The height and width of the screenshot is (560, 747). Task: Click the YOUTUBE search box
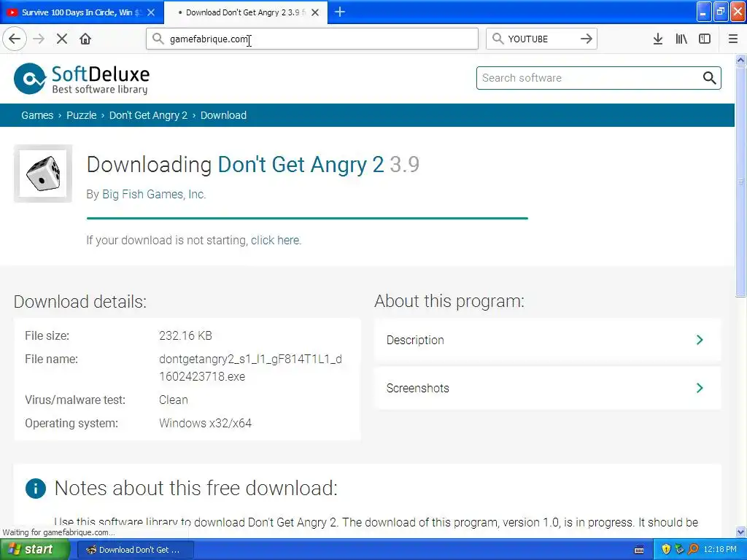coord(541,39)
